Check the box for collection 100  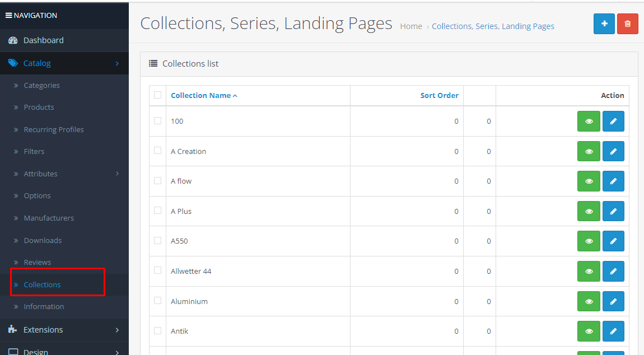158,121
